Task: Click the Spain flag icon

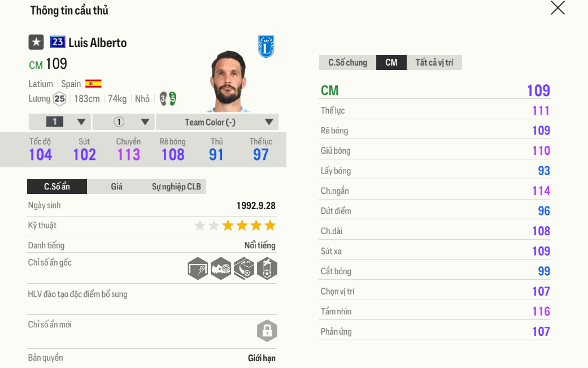Action: [93, 84]
